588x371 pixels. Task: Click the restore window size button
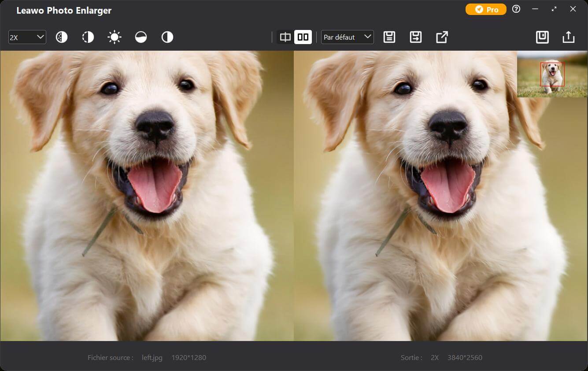pyautogui.click(x=554, y=9)
